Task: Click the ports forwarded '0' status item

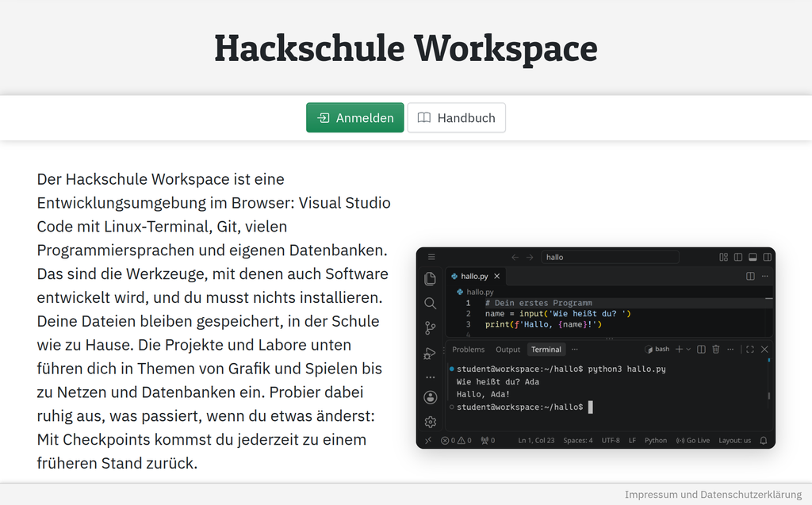Action: (x=488, y=440)
